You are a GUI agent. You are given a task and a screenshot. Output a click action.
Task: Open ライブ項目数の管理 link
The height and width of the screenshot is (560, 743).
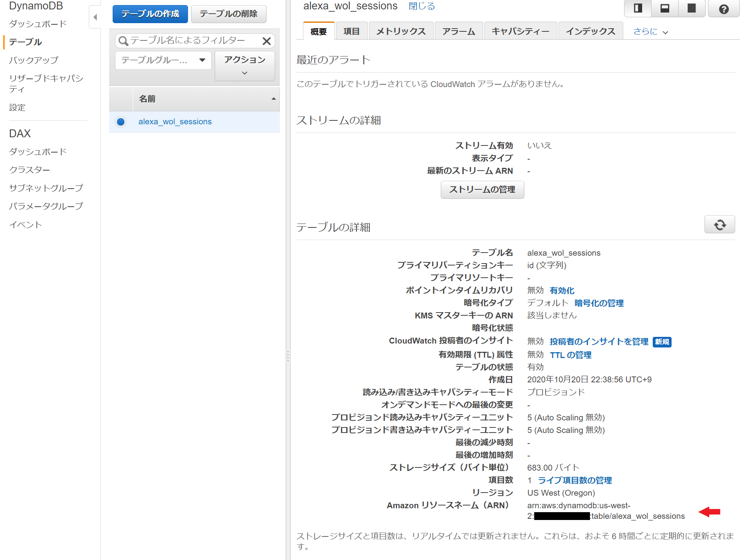[575, 480]
